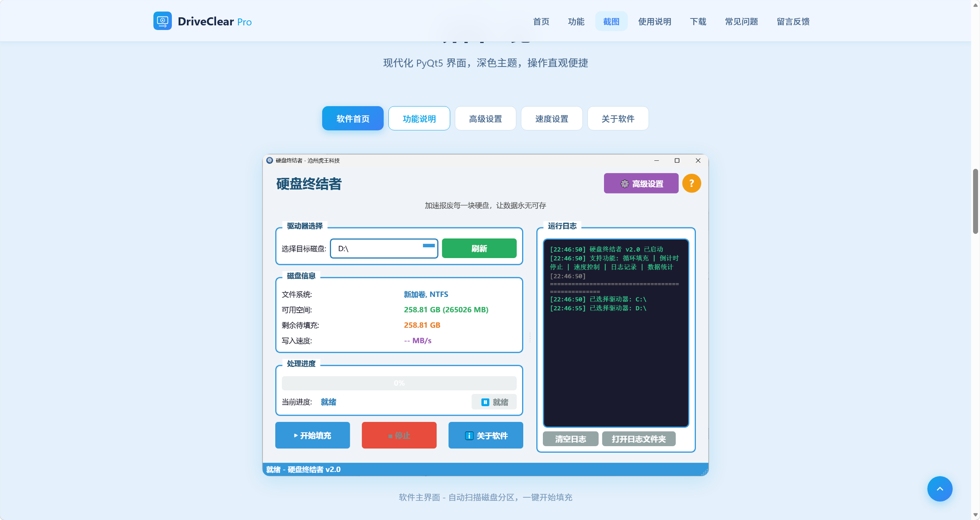Click the 驱动器选择 group label

(x=304, y=226)
